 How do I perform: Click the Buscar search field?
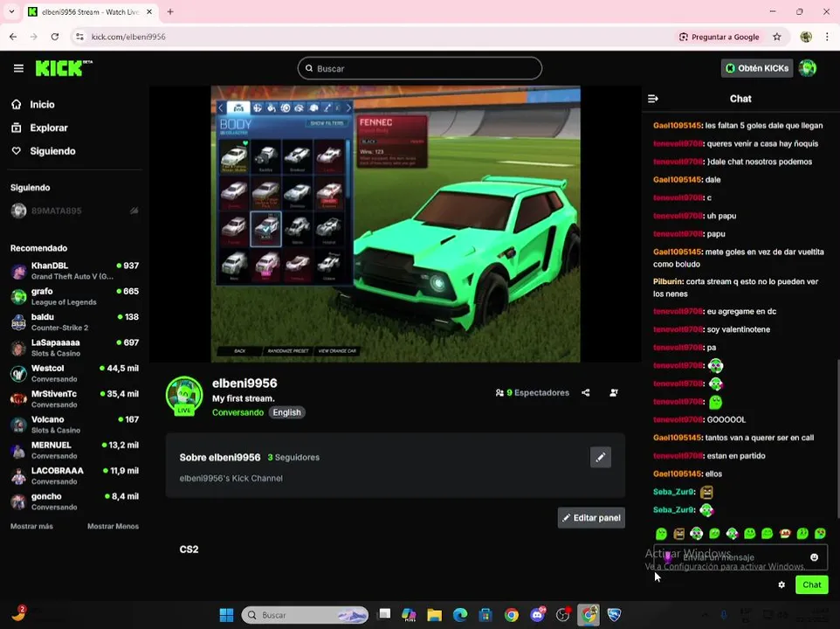419,69
